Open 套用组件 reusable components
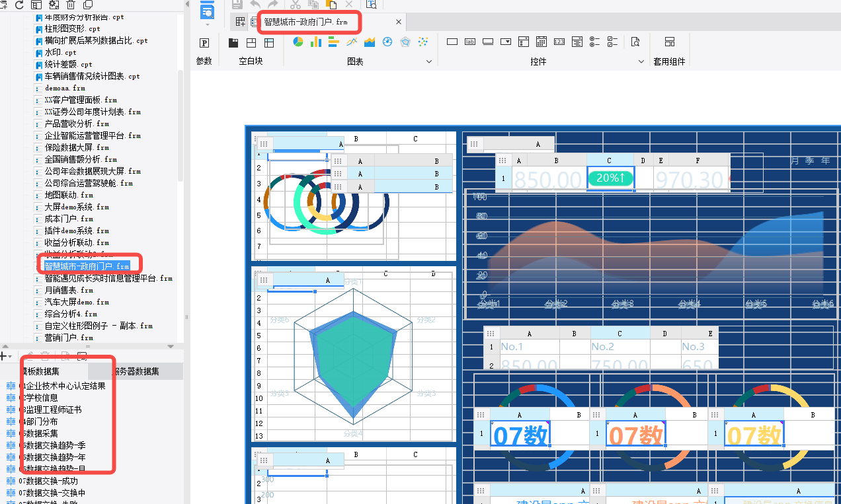The height and width of the screenshot is (504, 841). pos(669,50)
